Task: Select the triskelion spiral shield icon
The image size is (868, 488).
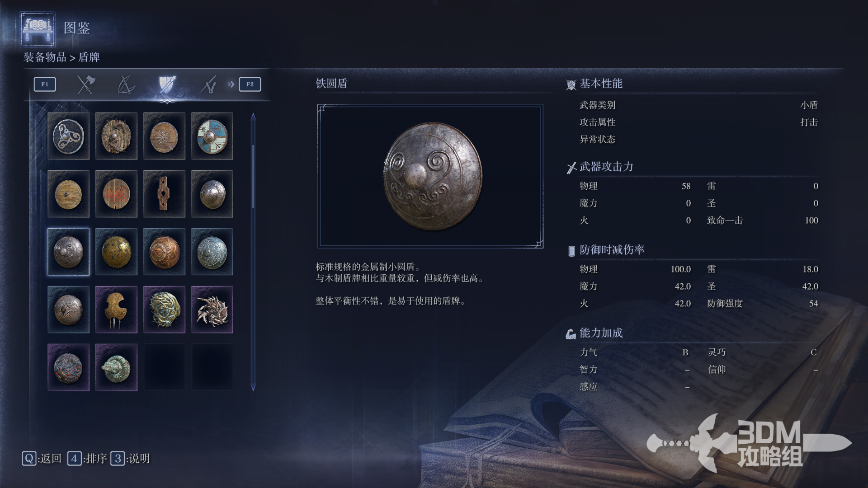Action: (x=68, y=136)
